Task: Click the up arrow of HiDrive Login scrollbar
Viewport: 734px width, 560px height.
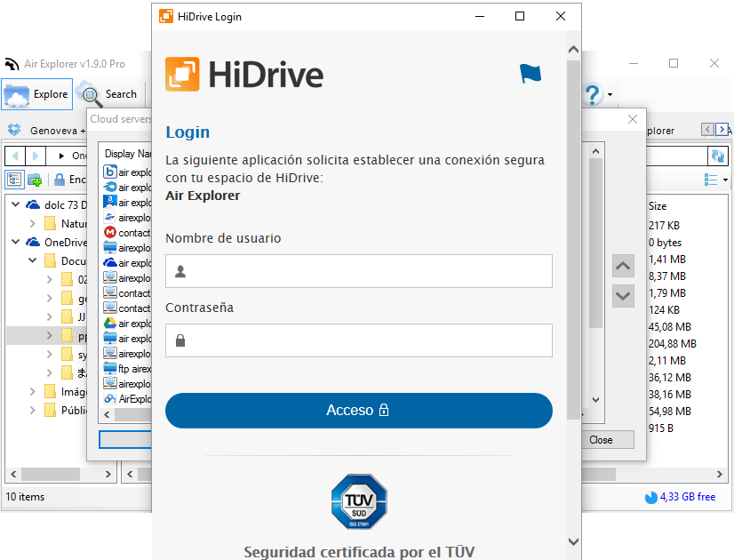Action: point(573,49)
